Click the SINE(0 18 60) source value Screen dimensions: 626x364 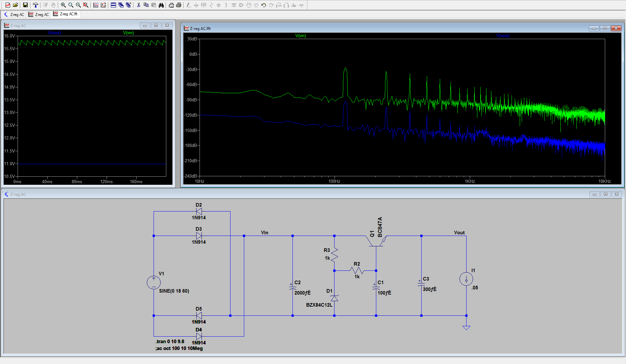click(x=174, y=291)
